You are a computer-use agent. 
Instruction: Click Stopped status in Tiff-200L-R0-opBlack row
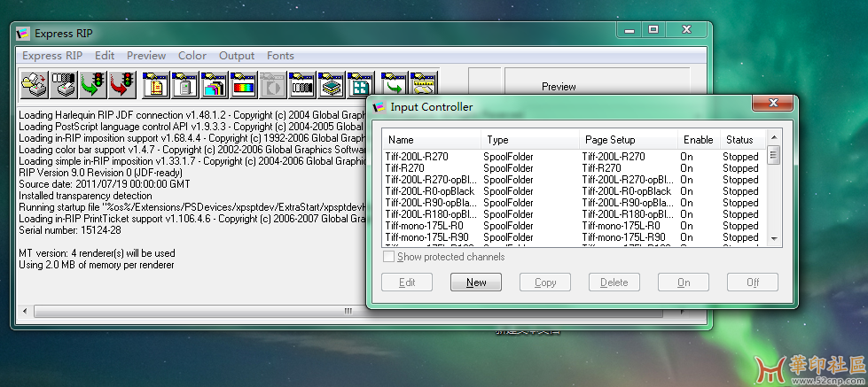(740, 191)
